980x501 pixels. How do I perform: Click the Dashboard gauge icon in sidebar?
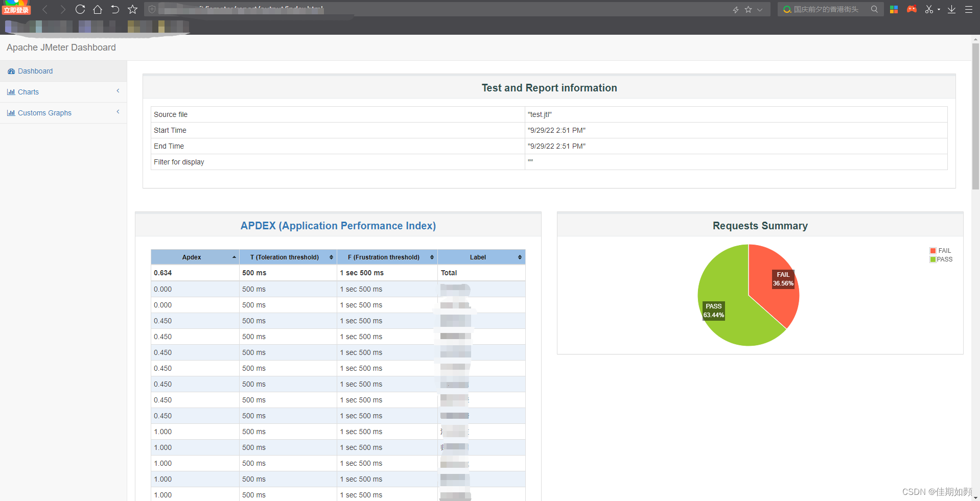point(11,71)
